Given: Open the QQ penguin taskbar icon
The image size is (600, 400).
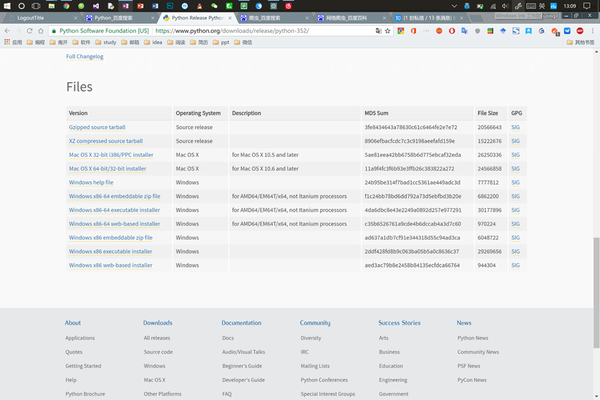Looking at the screenshot, I should 199,6.
